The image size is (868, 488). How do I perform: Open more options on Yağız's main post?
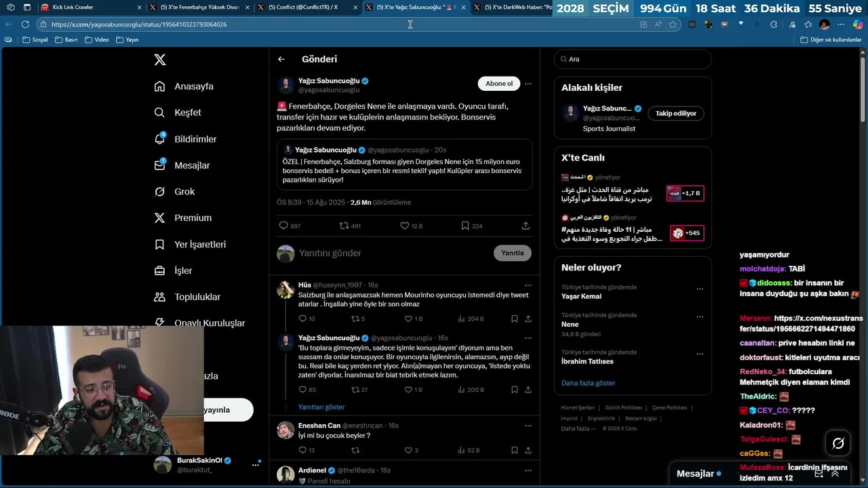(x=528, y=83)
